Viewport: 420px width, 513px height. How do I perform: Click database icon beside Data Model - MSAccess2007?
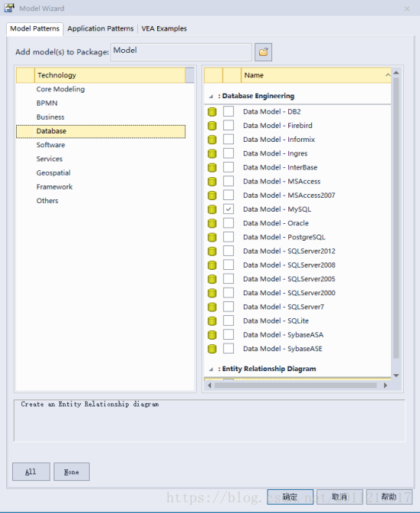(x=212, y=196)
